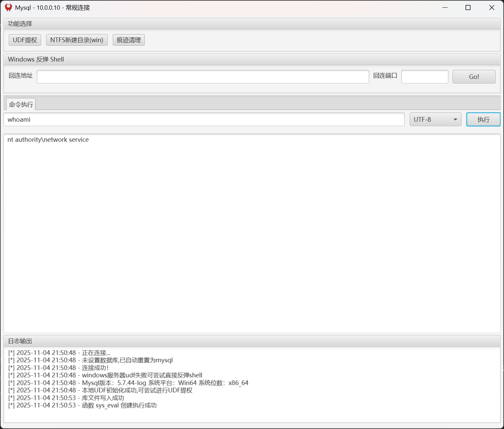Minimize the Mysql connection window
Image resolution: width=504 pixels, height=429 pixels.
pyautogui.click(x=445, y=7)
